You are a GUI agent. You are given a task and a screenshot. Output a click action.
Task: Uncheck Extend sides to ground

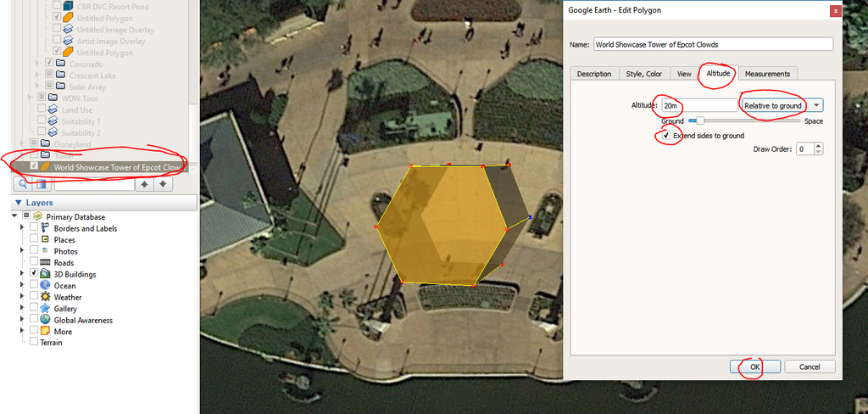tap(666, 136)
